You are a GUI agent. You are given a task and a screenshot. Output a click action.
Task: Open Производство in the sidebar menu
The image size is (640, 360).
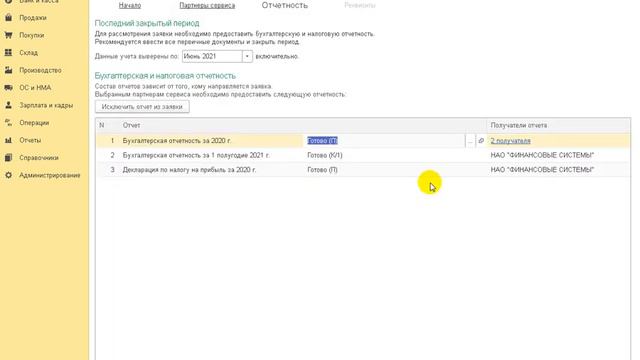tap(40, 70)
